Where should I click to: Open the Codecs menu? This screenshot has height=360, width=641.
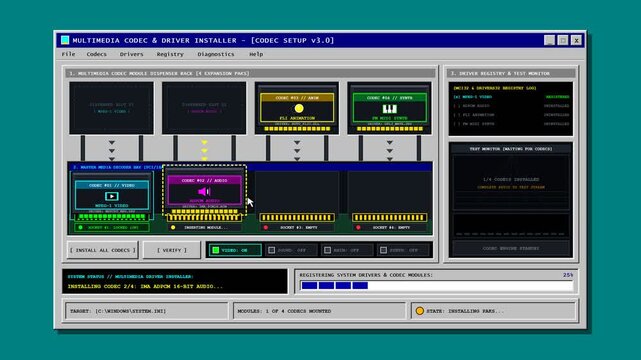pos(96,54)
